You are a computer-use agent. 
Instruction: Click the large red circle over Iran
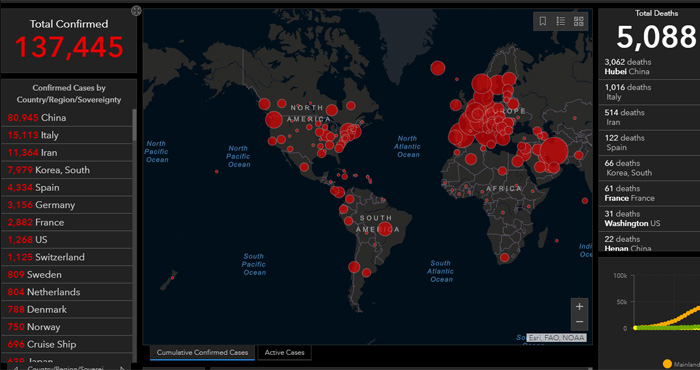point(554,151)
